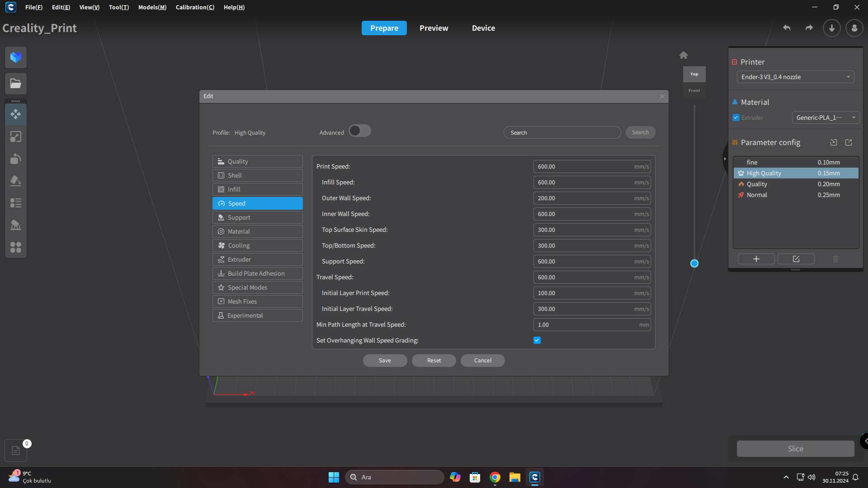
Task: Click the add profile plus button
Action: pyautogui.click(x=756, y=259)
